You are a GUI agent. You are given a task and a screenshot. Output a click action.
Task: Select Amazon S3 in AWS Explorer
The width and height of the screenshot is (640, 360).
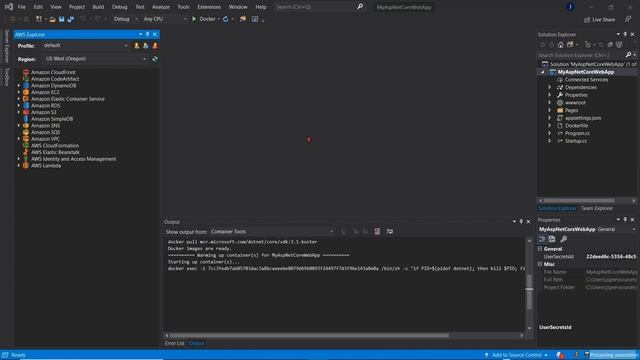point(44,112)
